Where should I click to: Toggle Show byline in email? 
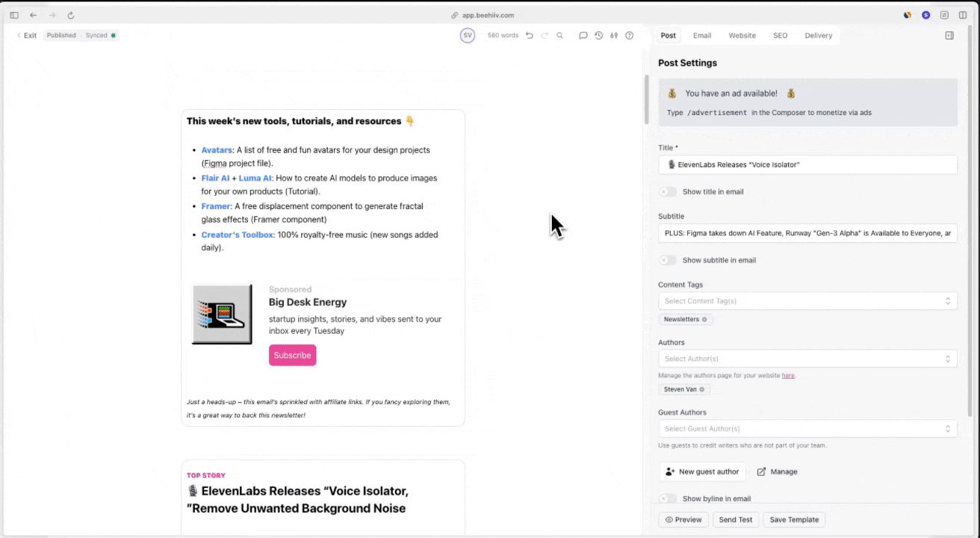667,498
